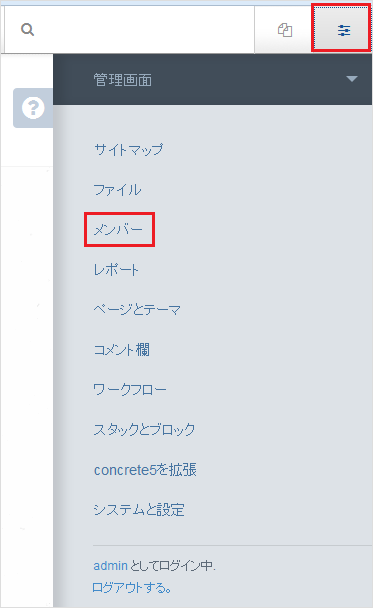Open ページとテーマ settings
Screen dimensions: 373x608
[137, 309]
